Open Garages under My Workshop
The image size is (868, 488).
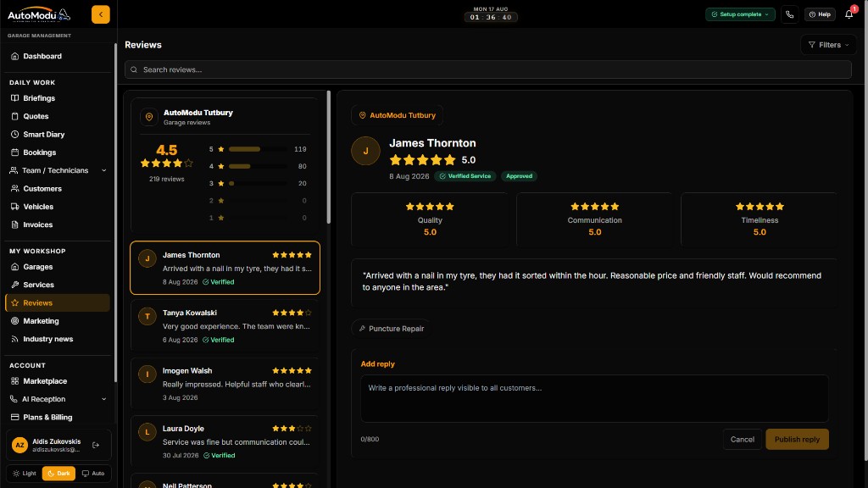(x=58, y=267)
